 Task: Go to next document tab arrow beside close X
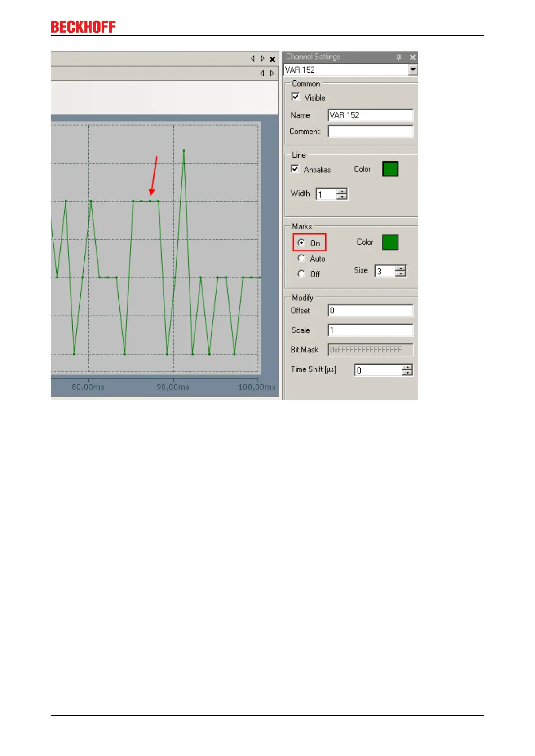(262, 59)
